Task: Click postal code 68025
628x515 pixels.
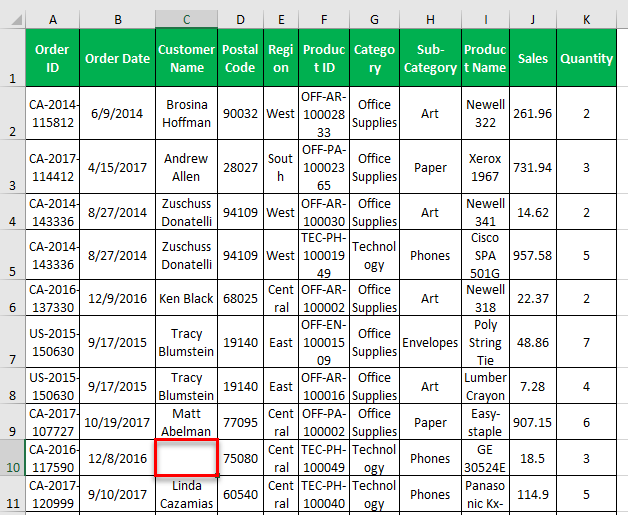Action: pyautogui.click(x=240, y=298)
